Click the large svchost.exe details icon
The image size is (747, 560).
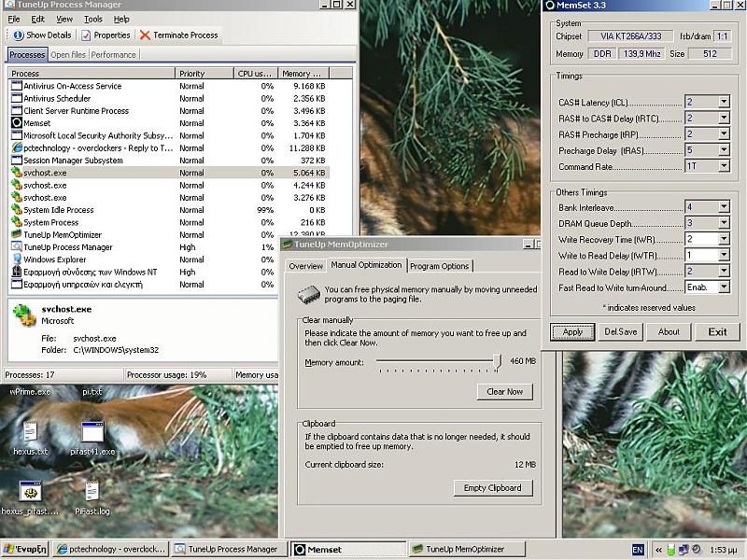point(24,315)
